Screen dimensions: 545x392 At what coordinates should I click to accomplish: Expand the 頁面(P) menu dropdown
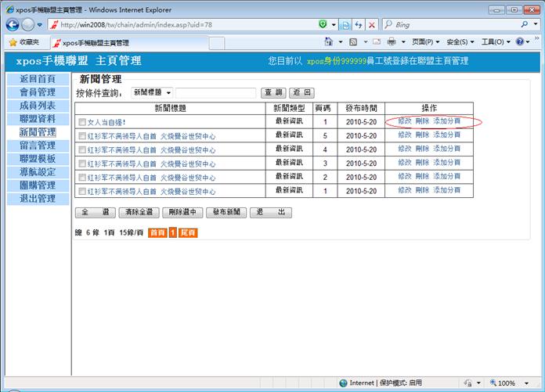tap(428, 42)
